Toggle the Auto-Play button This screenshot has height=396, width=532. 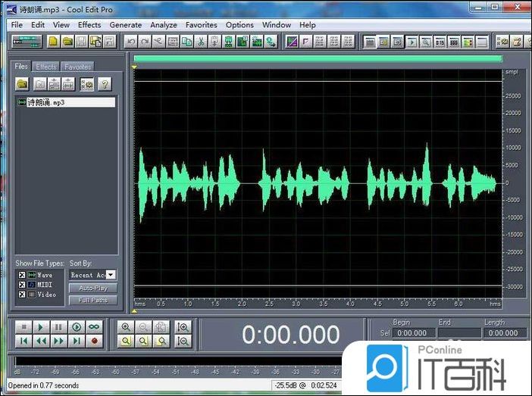coord(93,288)
